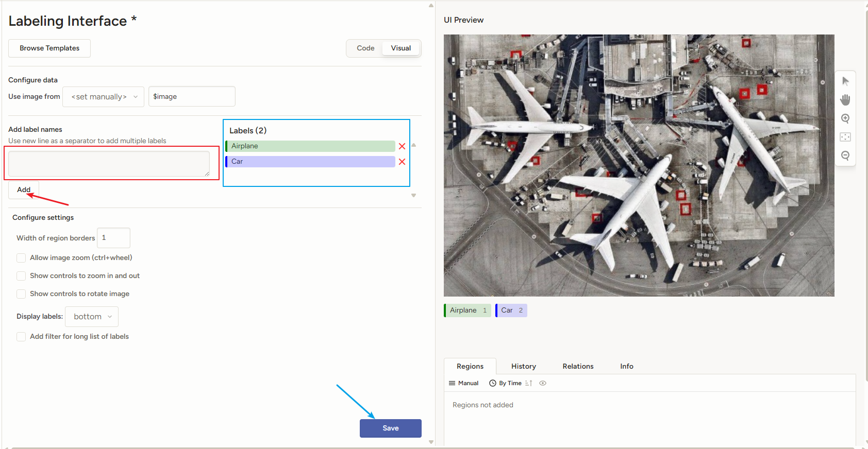This screenshot has height=449, width=868.
Task: Open the History tab
Action: (x=524, y=366)
